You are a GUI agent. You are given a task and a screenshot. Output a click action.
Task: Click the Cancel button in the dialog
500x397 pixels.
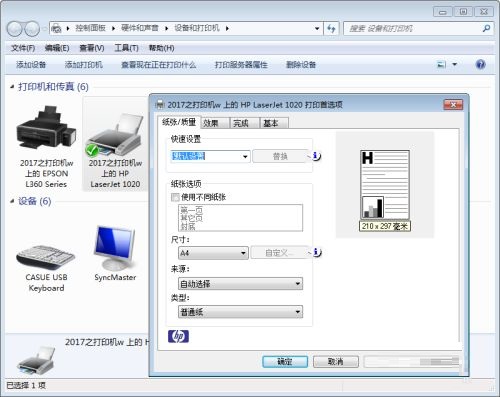coord(336,362)
